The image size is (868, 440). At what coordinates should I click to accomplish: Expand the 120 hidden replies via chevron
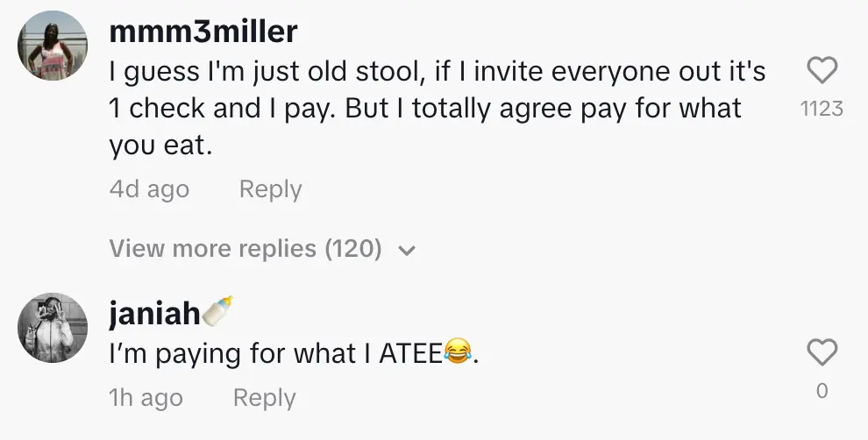[x=406, y=251]
